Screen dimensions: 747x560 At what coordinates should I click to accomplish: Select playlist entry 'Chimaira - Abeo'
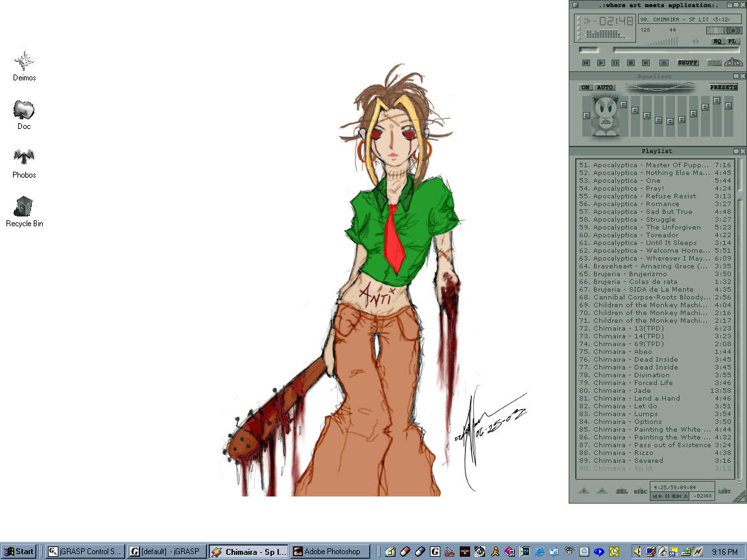tap(655, 351)
